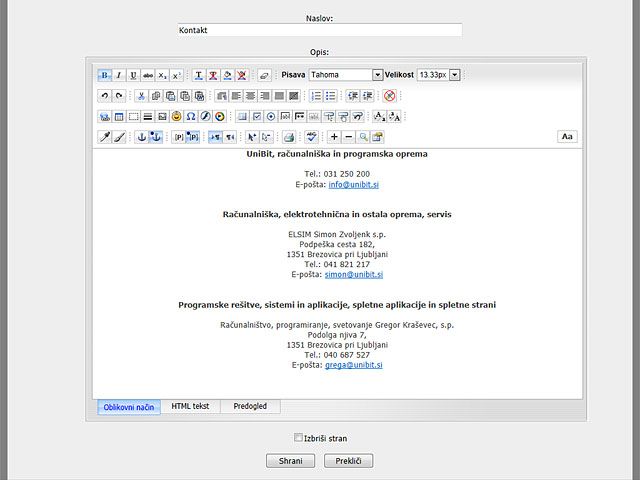Choose text color with the underlined T icon
This screenshot has height=480, width=640.
(x=199, y=75)
